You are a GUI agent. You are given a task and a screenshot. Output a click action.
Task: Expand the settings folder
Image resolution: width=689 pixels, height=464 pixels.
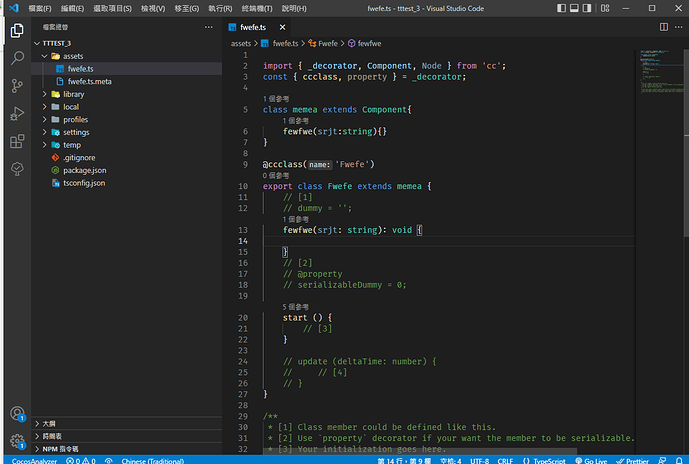click(x=75, y=132)
